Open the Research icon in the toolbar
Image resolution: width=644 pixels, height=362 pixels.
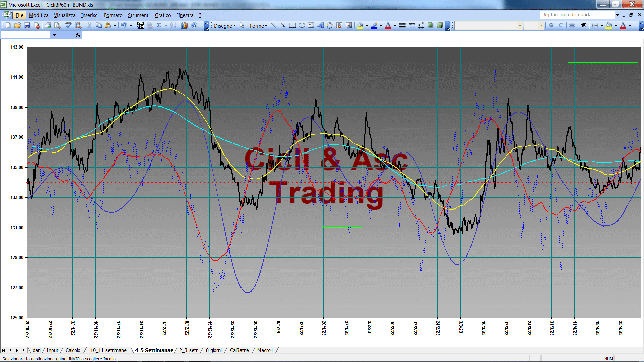coord(78,26)
